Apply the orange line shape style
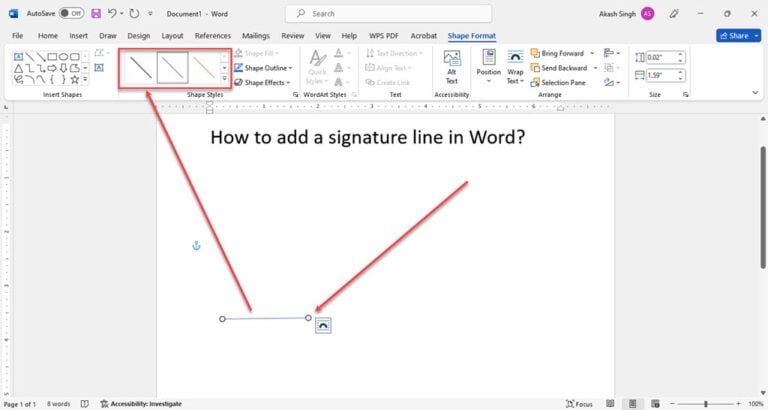This screenshot has width=768, height=410. 204,68
